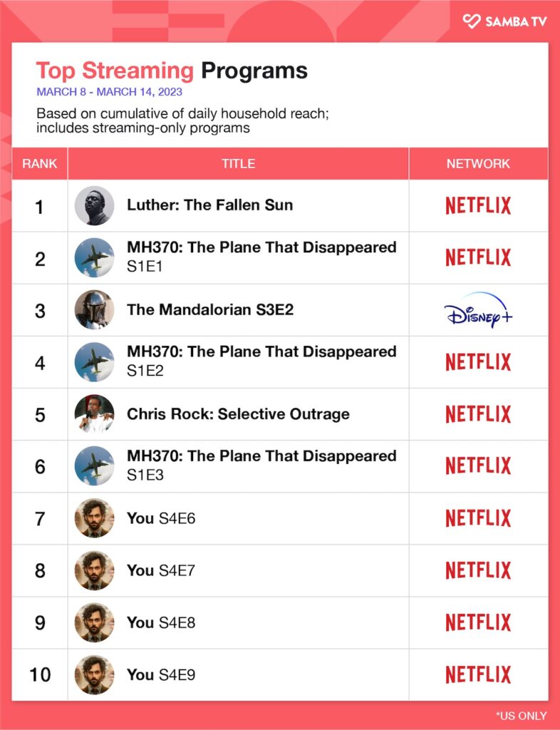Click the Top Streaming Programs heading
This screenshot has height=730, width=560.
click(x=172, y=71)
